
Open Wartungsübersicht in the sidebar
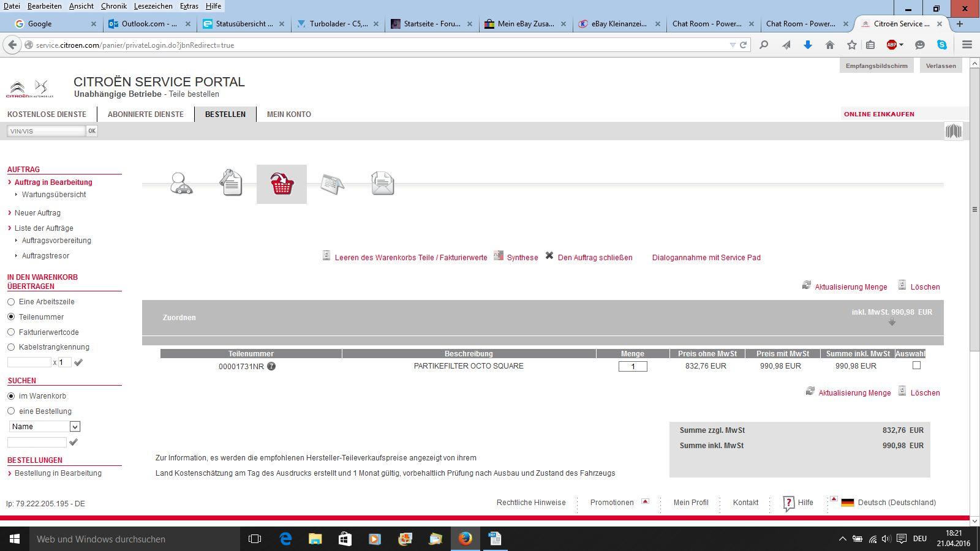click(x=54, y=195)
